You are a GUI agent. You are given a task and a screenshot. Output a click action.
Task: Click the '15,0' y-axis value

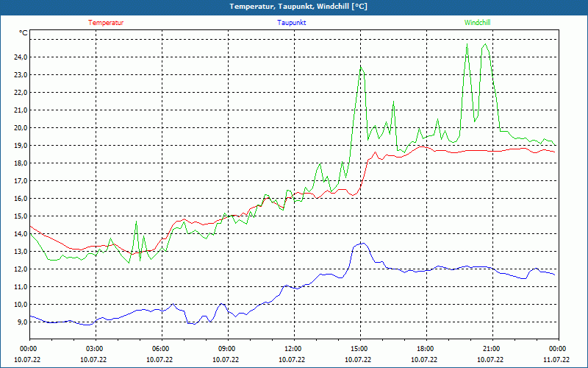(21, 216)
